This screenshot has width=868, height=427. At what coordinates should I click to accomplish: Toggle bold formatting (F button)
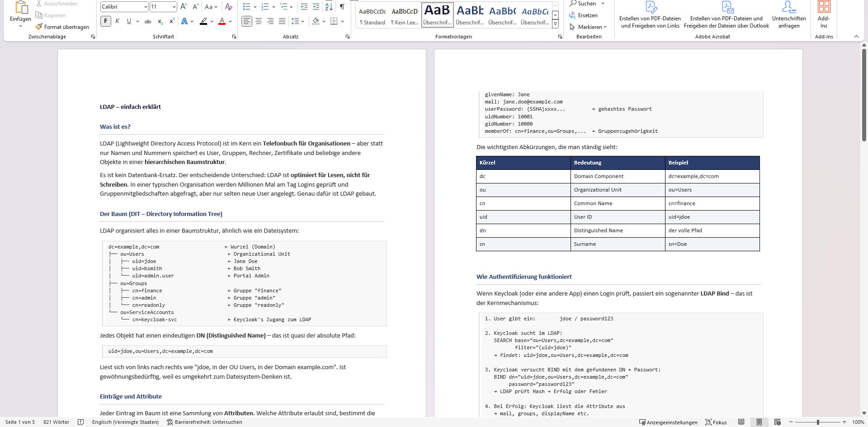coord(106,21)
